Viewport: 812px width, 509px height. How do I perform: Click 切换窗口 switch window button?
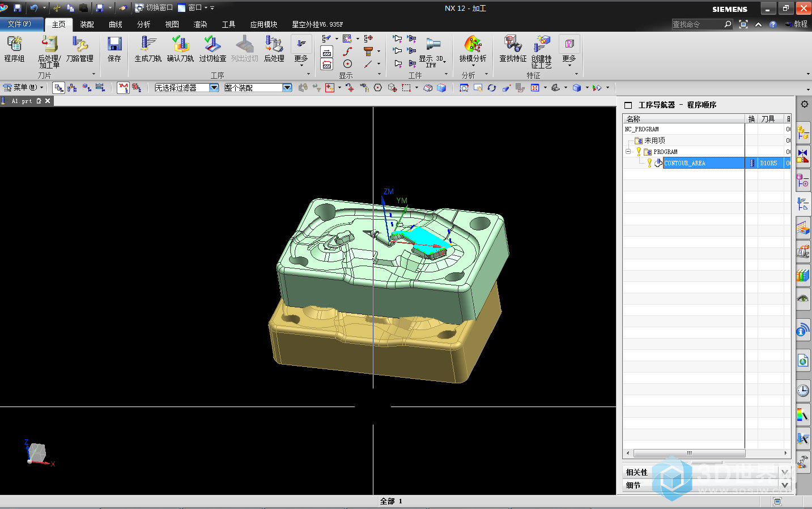154,7
